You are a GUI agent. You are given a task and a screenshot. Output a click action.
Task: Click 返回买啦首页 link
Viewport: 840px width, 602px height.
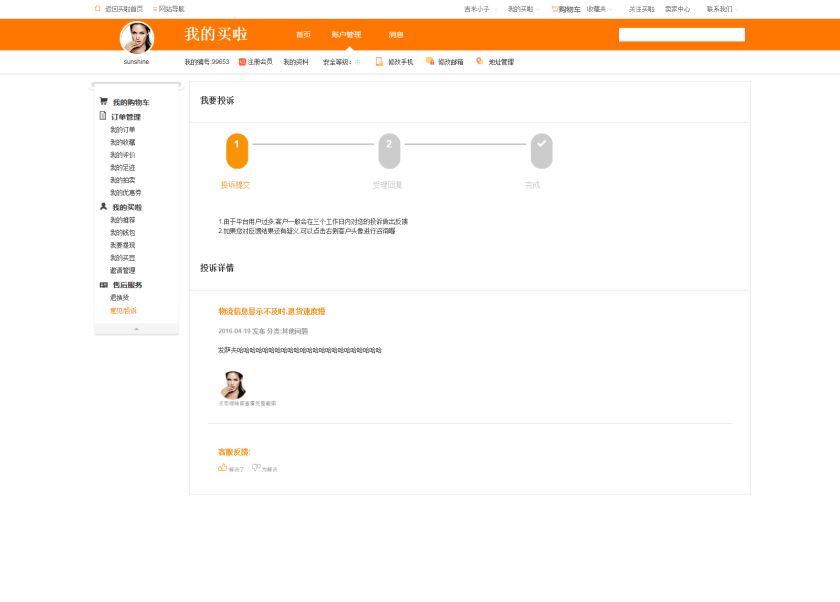[124, 9]
